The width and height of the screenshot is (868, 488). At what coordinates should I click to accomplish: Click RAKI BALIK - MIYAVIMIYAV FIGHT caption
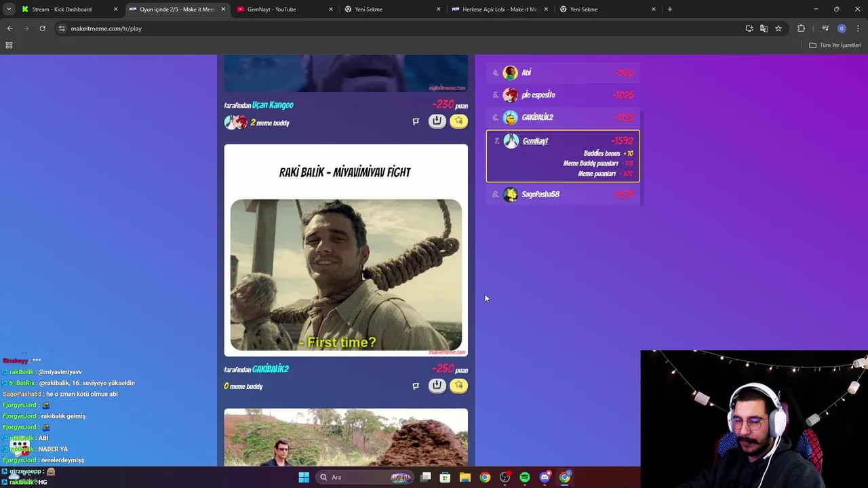click(345, 172)
